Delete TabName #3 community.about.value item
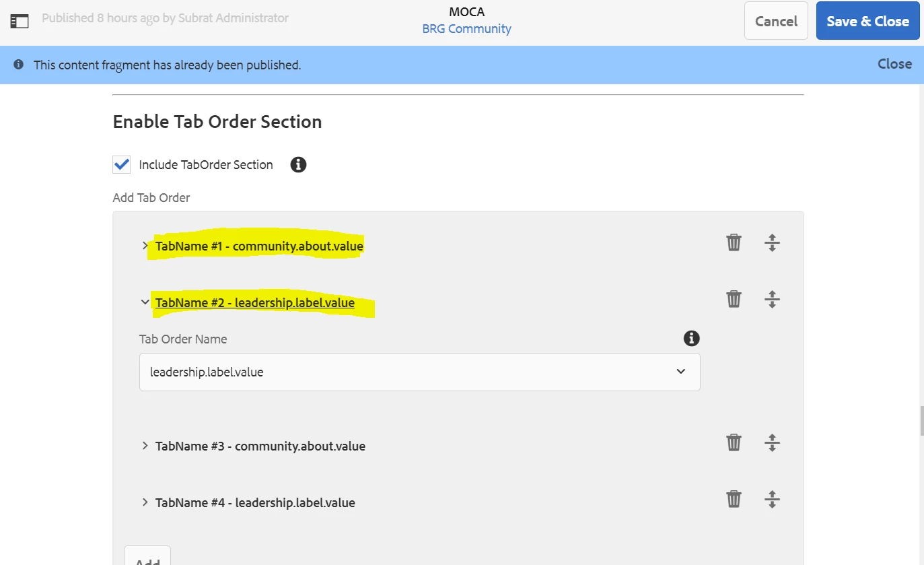The height and width of the screenshot is (565, 924). (734, 442)
